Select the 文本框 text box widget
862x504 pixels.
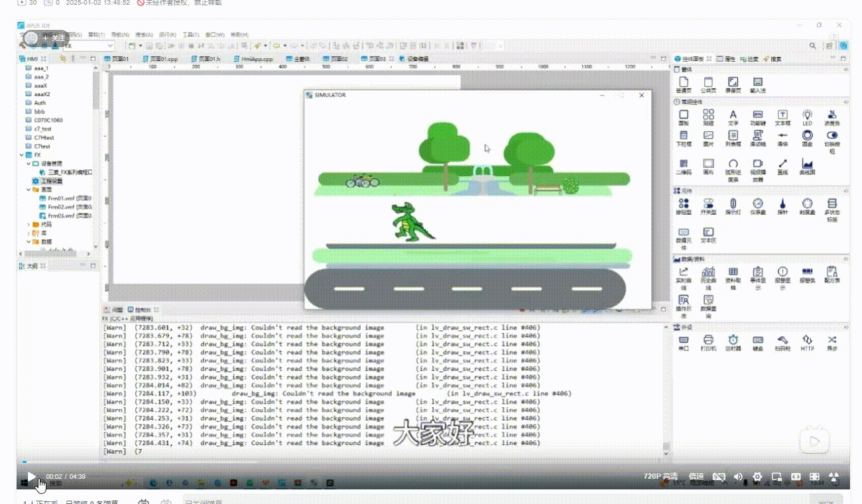pyautogui.click(x=782, y=117)
